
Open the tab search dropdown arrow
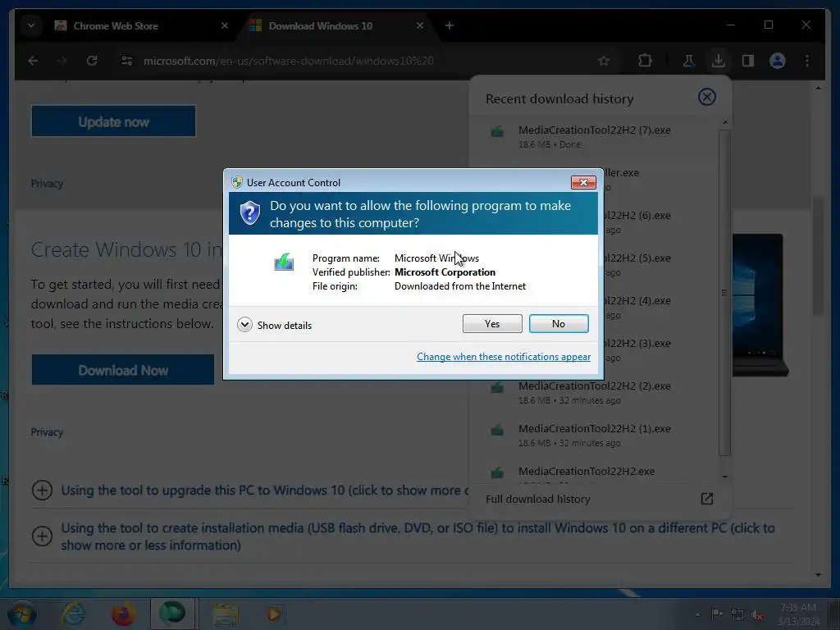pyautogui.click(x=31, y=25)
